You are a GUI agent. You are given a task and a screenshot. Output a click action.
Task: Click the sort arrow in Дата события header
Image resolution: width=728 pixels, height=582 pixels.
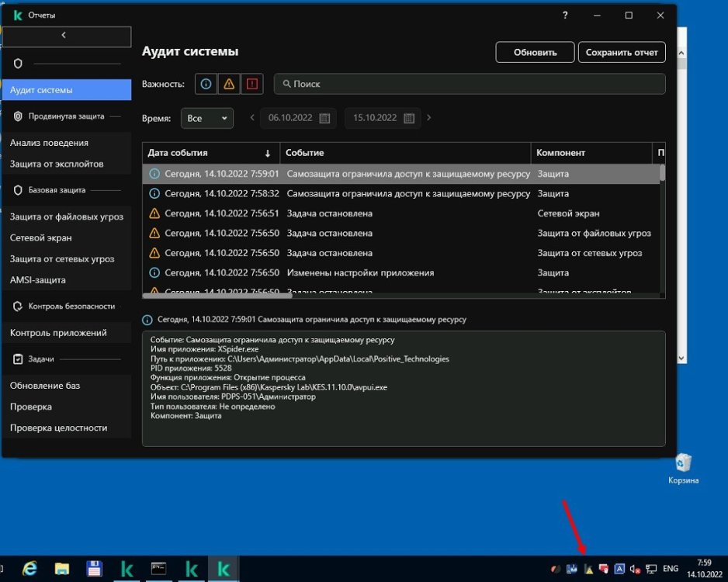[268, 153]
